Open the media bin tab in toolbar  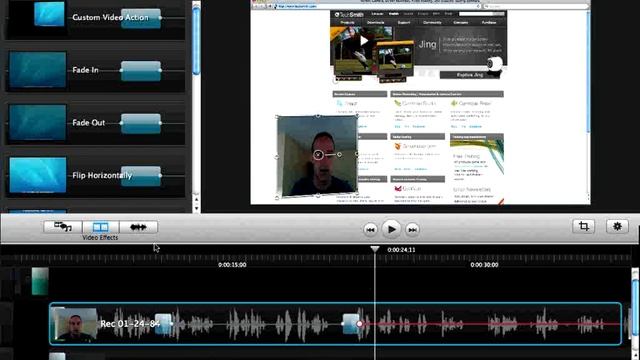63,227
